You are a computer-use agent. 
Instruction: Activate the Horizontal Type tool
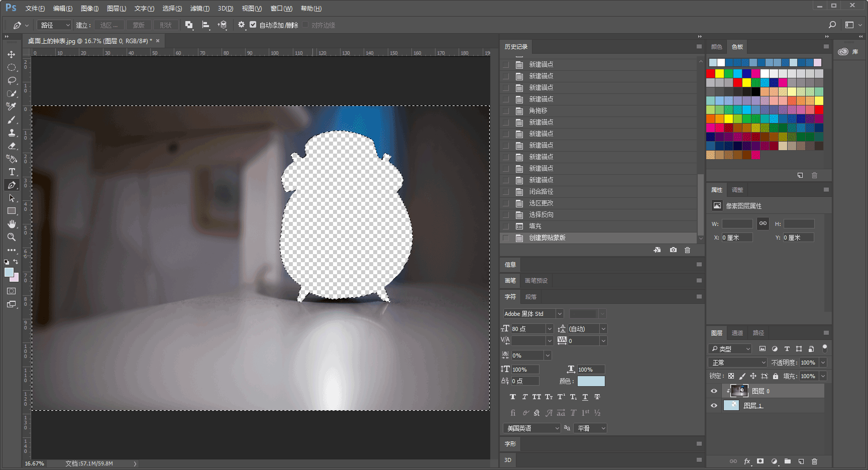(x=12, y=172)
